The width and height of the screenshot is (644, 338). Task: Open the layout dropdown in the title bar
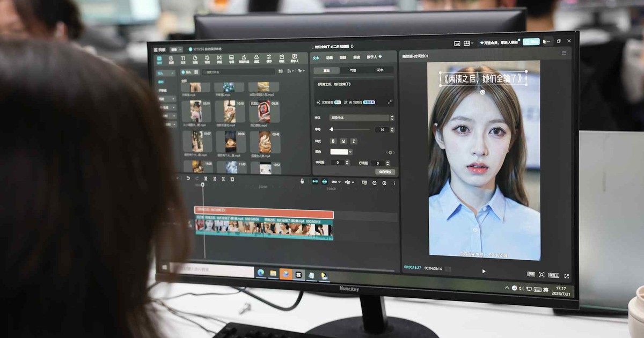[x=469, y=42]
